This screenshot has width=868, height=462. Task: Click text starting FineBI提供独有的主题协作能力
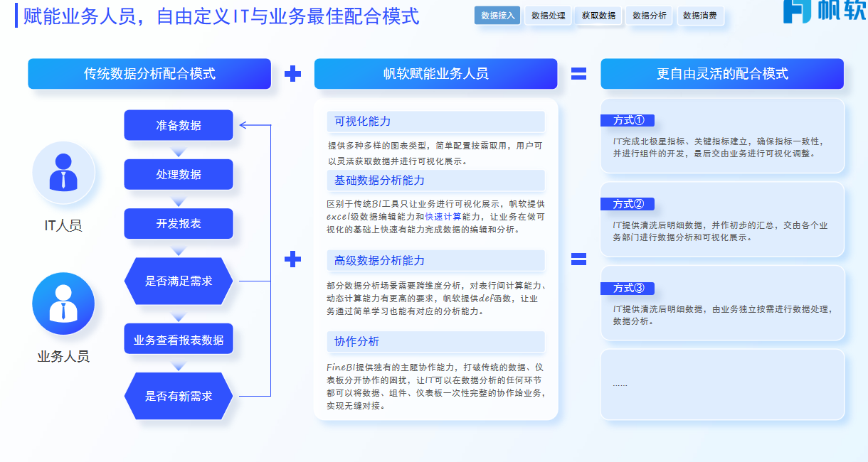point(435,387)
